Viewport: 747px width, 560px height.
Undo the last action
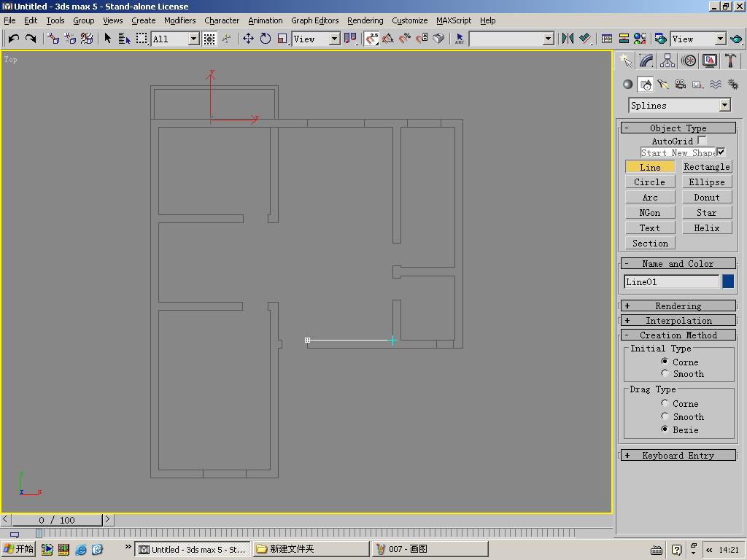(x=13, y=39)
